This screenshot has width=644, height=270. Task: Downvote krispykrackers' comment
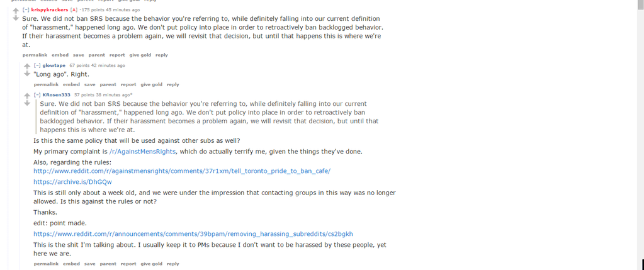(16, 18)
